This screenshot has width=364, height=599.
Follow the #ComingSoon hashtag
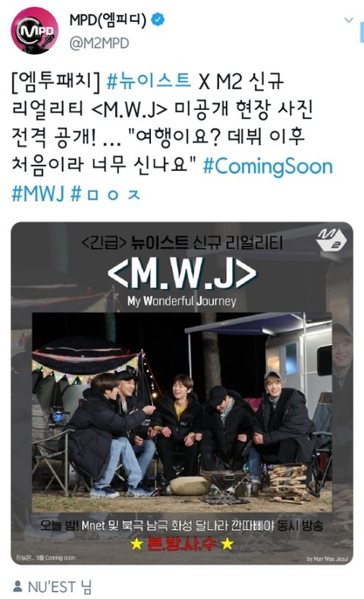pyautogui.click(x=268, y=166)
